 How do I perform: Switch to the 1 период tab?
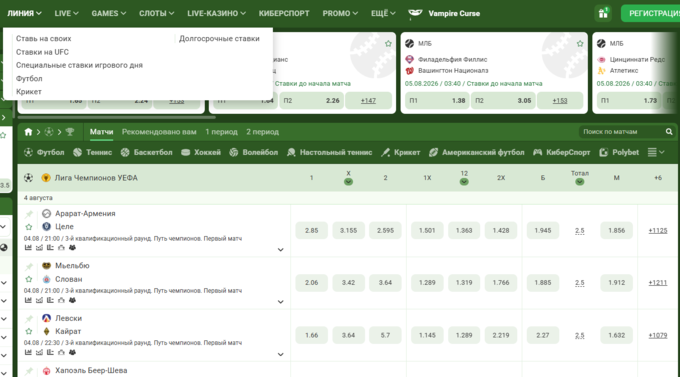[x=222, y=132]
